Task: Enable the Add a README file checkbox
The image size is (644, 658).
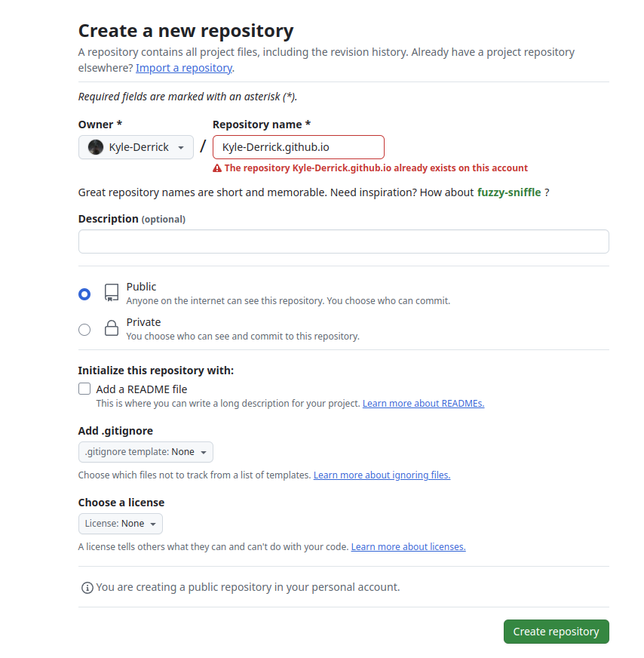Action: click(84, 389)
